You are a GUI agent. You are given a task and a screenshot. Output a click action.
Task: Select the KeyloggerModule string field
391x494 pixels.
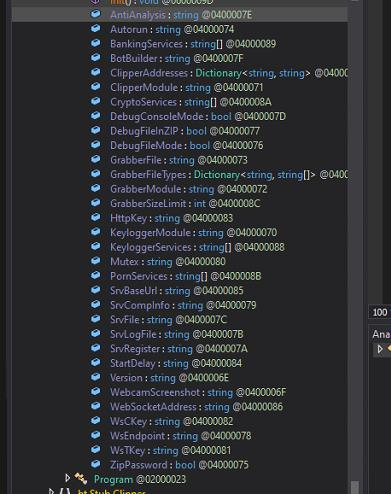pos(193,232)
